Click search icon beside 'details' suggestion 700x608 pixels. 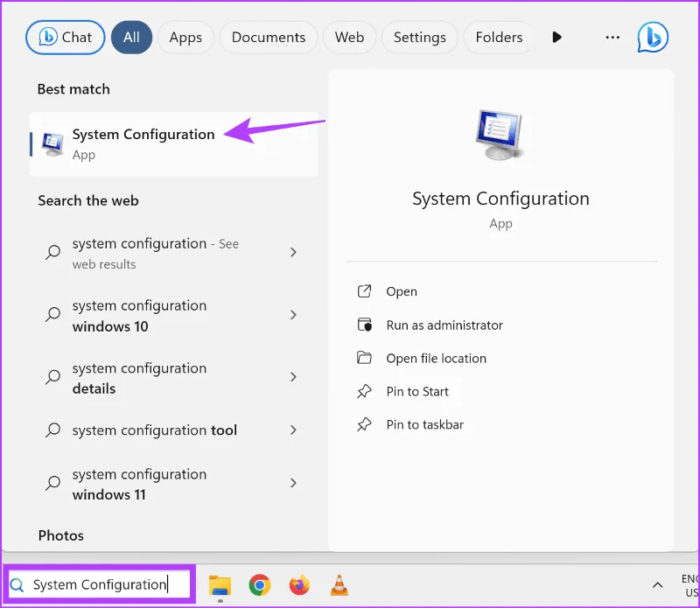pos(52,377)
